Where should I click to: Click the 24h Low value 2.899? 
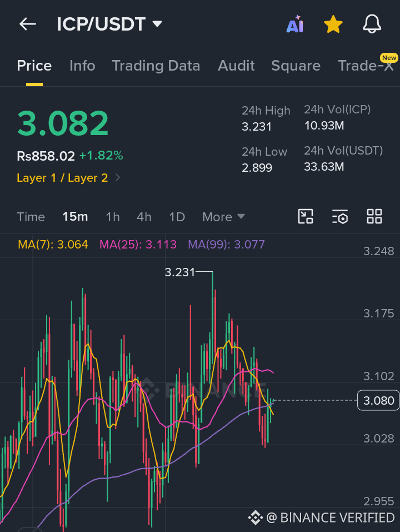tap(257, 168)
